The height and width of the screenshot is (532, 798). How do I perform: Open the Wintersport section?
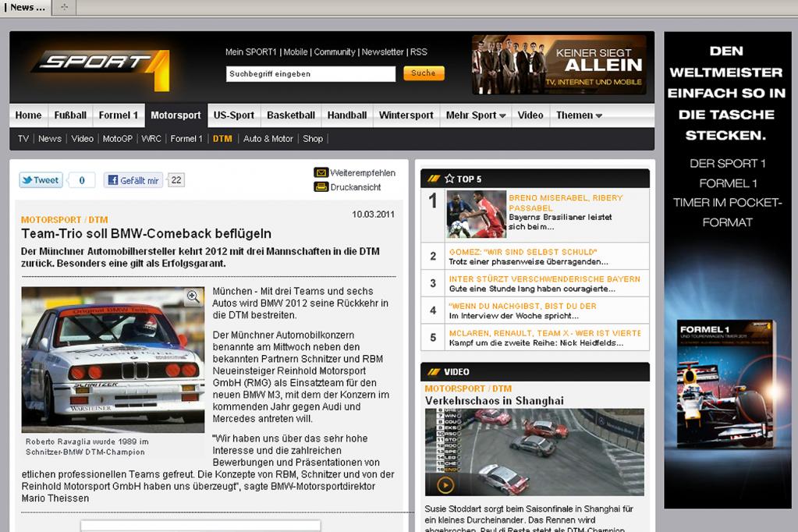(406, 115)
